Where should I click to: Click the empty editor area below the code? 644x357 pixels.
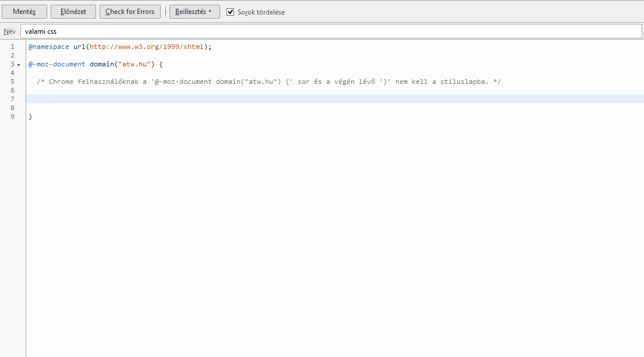pos(332,233)
